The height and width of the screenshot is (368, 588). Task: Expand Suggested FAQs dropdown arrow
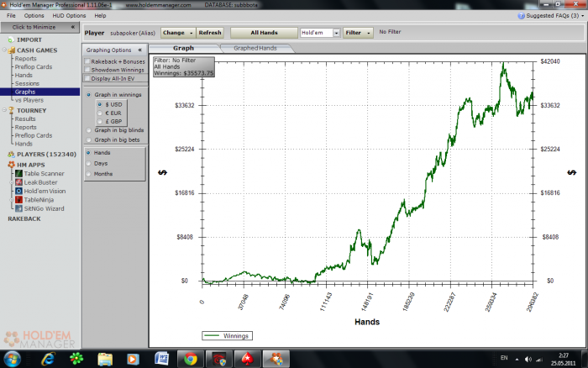[x=582, y=16]
